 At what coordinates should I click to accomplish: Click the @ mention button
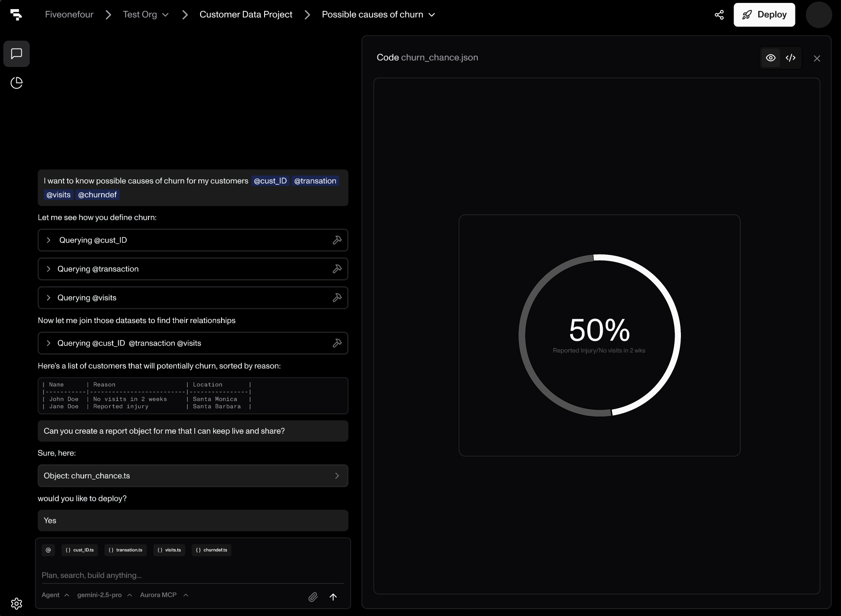click(48, 550)
